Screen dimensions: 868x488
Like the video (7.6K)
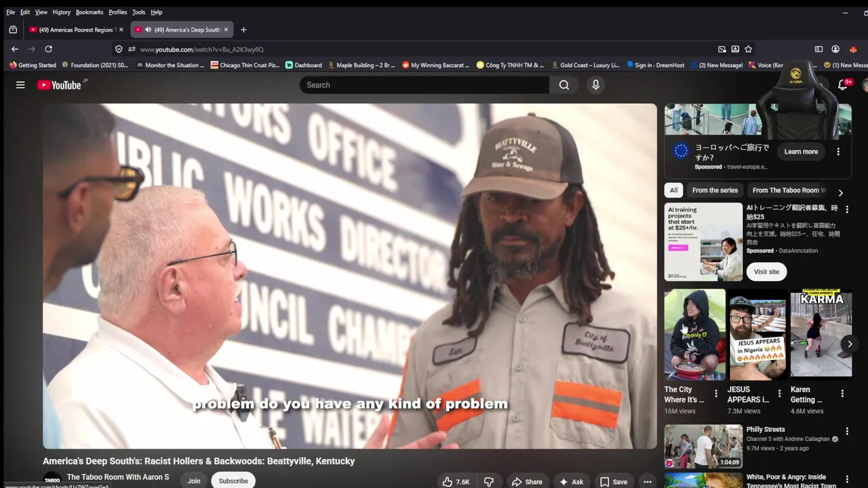pos(456,482)
